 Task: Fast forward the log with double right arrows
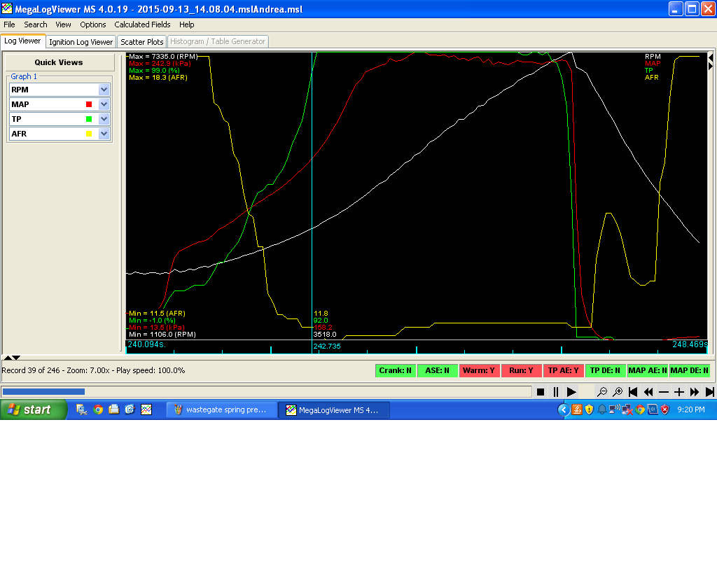(695, 392)
